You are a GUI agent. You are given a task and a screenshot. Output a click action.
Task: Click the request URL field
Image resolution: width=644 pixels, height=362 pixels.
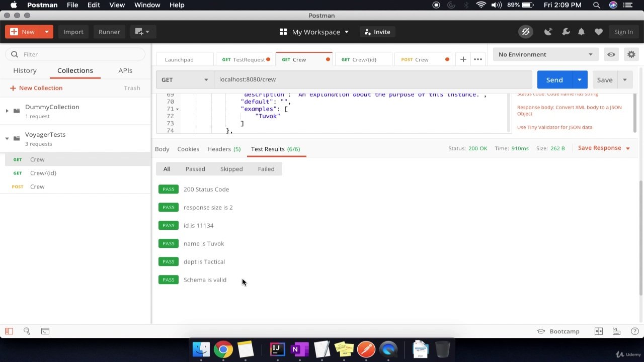pos(373,79)
